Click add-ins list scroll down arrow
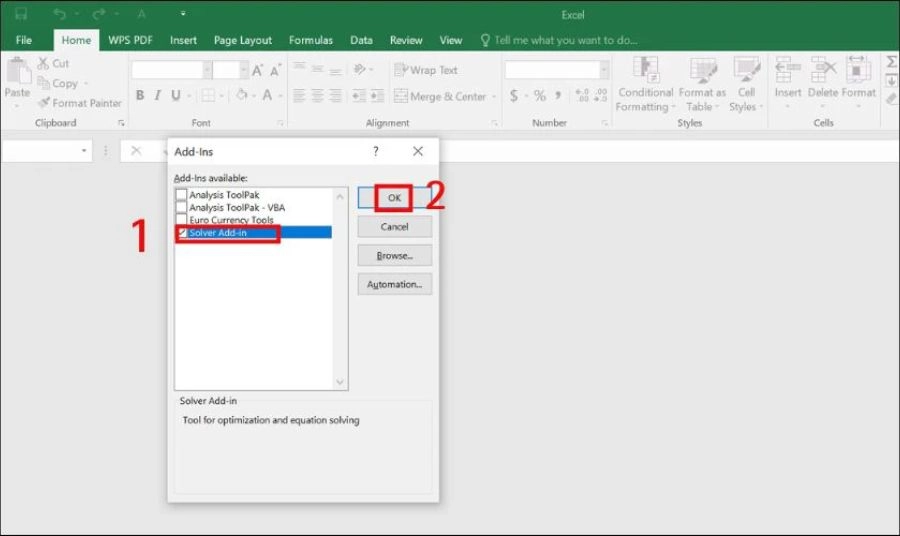The image size is (900, 536). coord(340,382)
